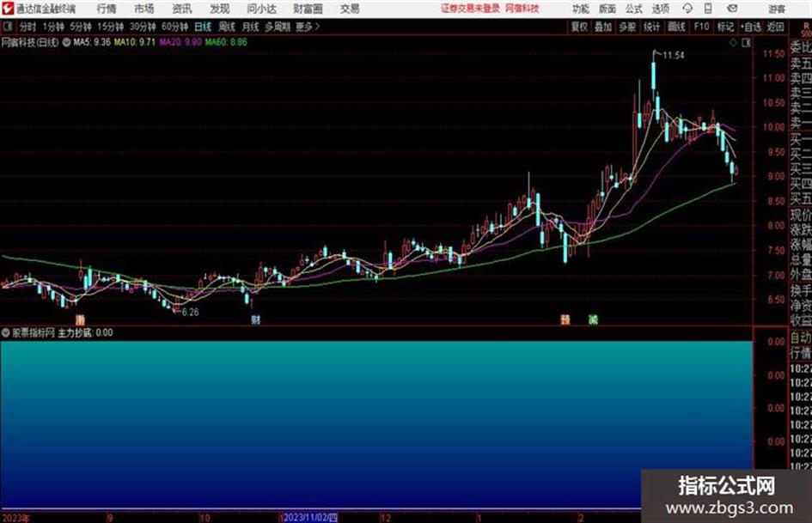Click the 通达信 red logo icon
Image resolution: width=812 pixels, height=523 pixels.
[x=7, y=9]
